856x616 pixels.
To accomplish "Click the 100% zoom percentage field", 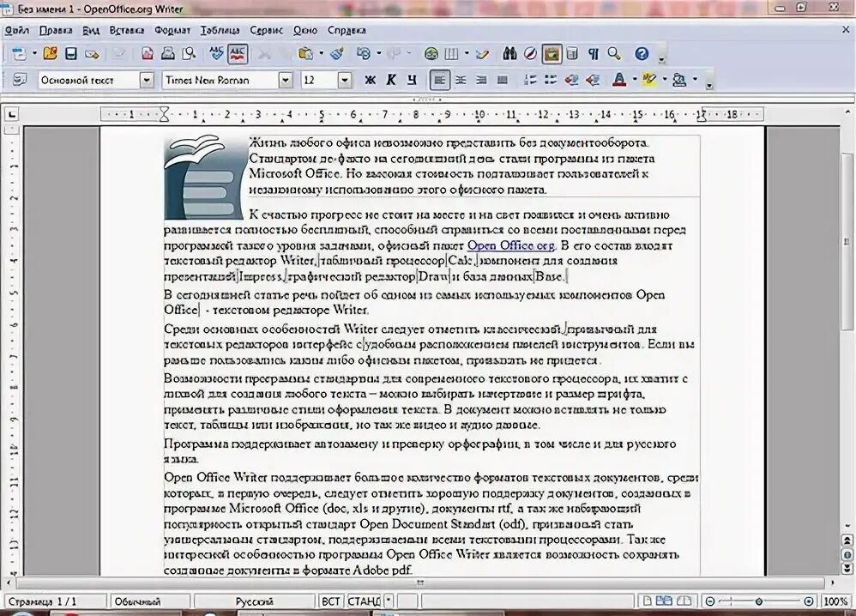I will point(835,601).
